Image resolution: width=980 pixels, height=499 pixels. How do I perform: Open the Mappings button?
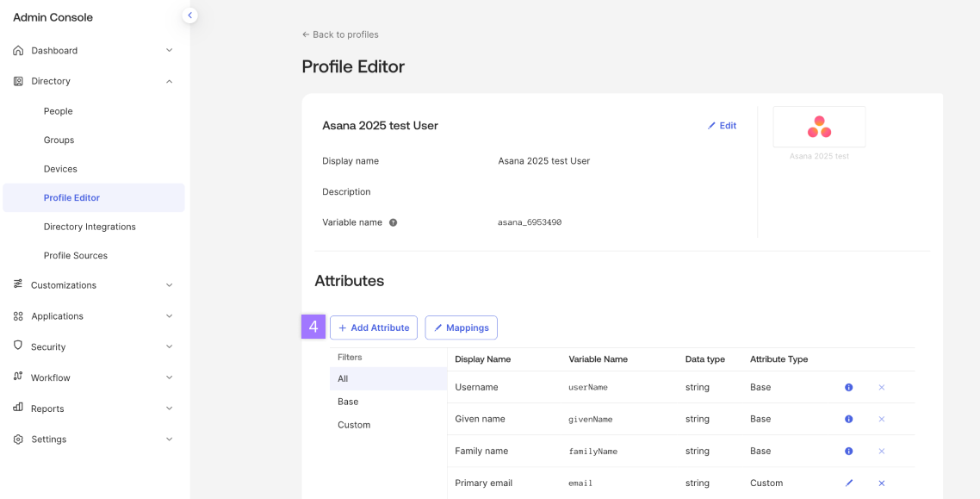coord(461,327)
